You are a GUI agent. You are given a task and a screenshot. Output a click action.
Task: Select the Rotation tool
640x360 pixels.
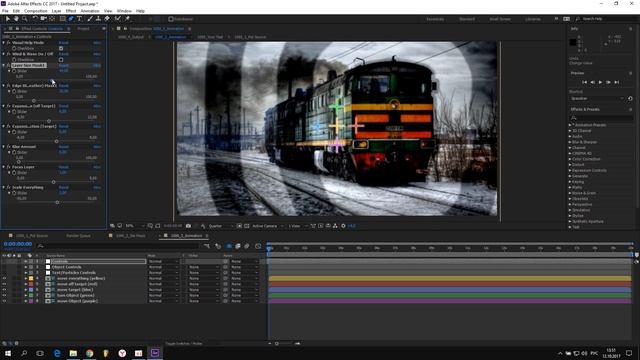pyautogui.click(x=35, y=19)
